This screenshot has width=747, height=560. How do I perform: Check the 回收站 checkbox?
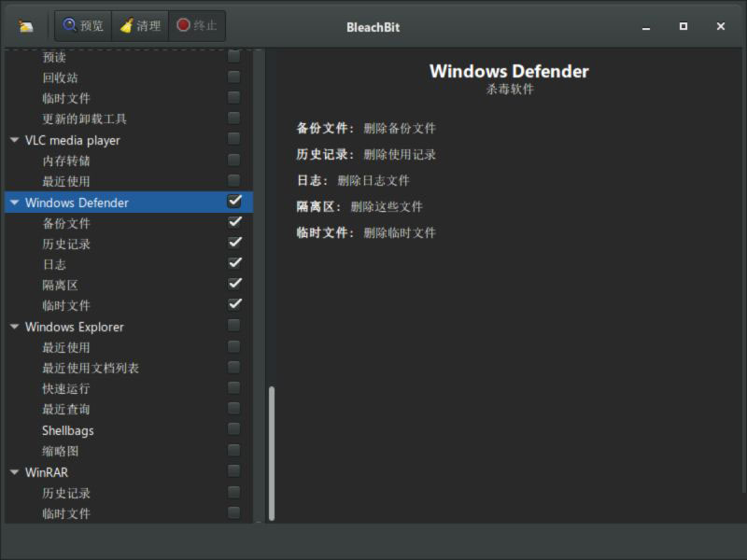[234, 77]
